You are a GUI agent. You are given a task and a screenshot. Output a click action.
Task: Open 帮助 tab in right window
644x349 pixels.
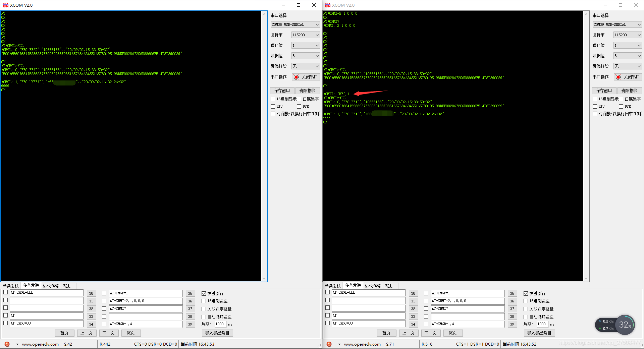[x=389, y=286]
